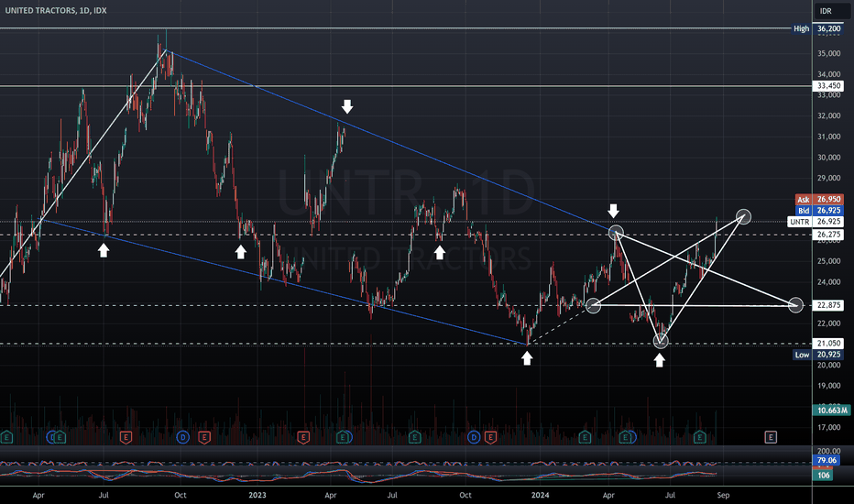Viewport: 854px width, 504px height.
Task: Click the 19,000 price axis tick
Action: point(828,386)
